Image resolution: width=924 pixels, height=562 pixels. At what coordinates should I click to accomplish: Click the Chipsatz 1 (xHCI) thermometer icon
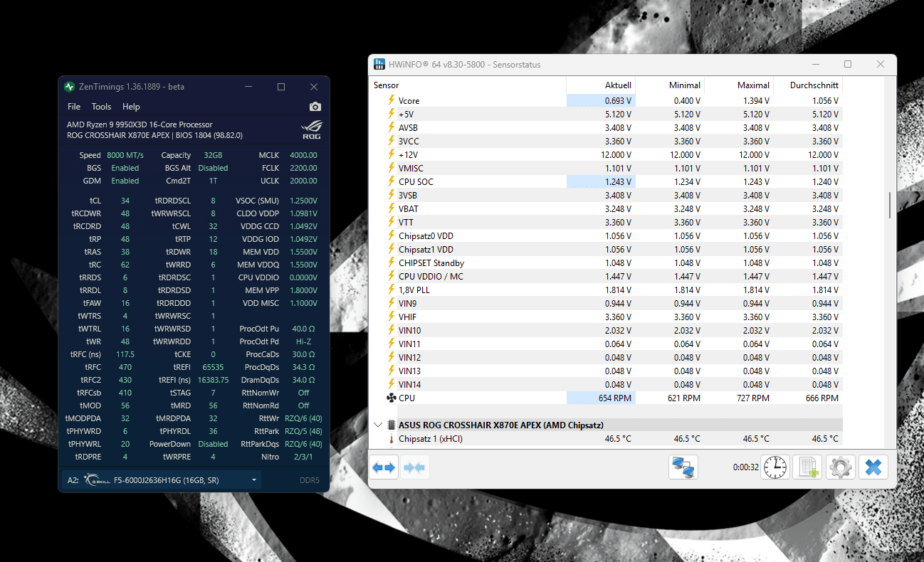pyautogui.click(x=391, y=439)
